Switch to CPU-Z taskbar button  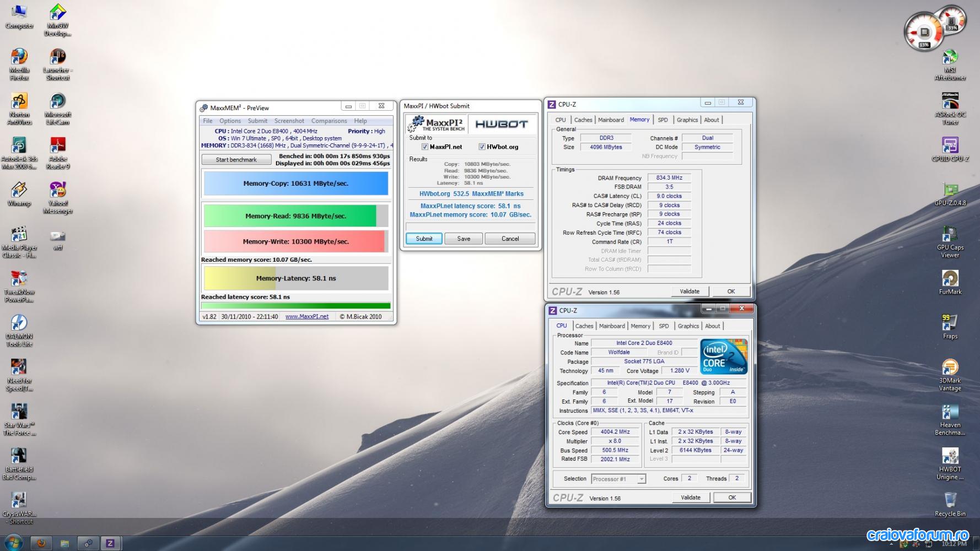click(x=110, y=543)
